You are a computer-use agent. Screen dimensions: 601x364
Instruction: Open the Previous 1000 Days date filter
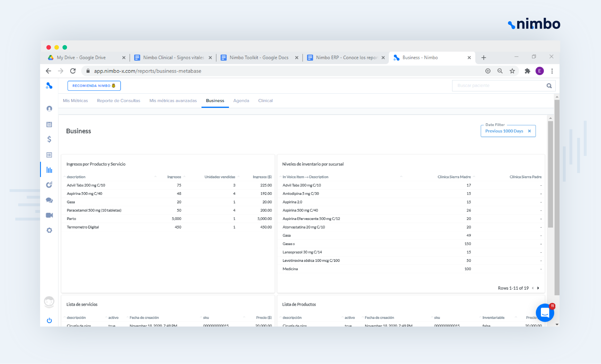point(504,131)
